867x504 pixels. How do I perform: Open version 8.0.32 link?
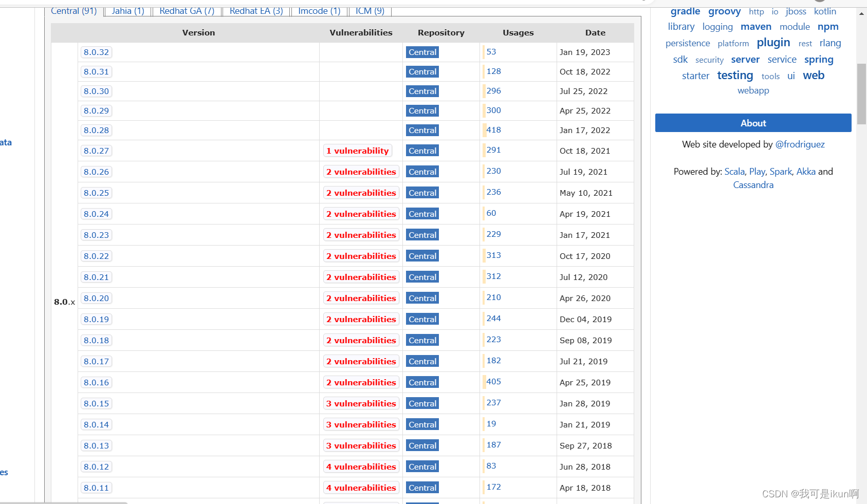point(96,52)
